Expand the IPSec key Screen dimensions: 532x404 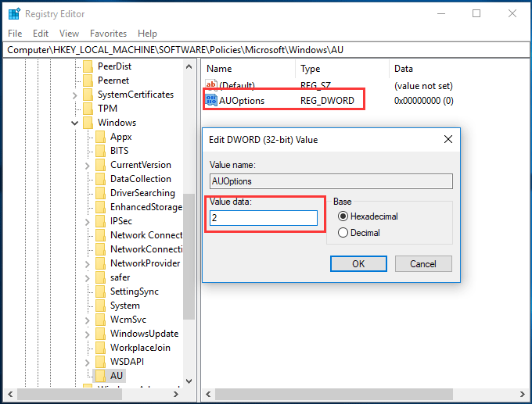(x=87, y=222)
